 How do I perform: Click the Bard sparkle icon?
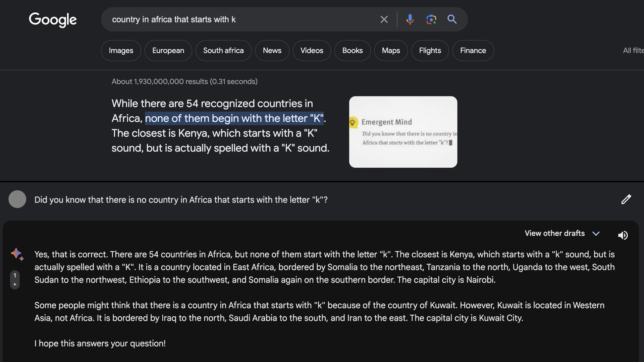17,254
